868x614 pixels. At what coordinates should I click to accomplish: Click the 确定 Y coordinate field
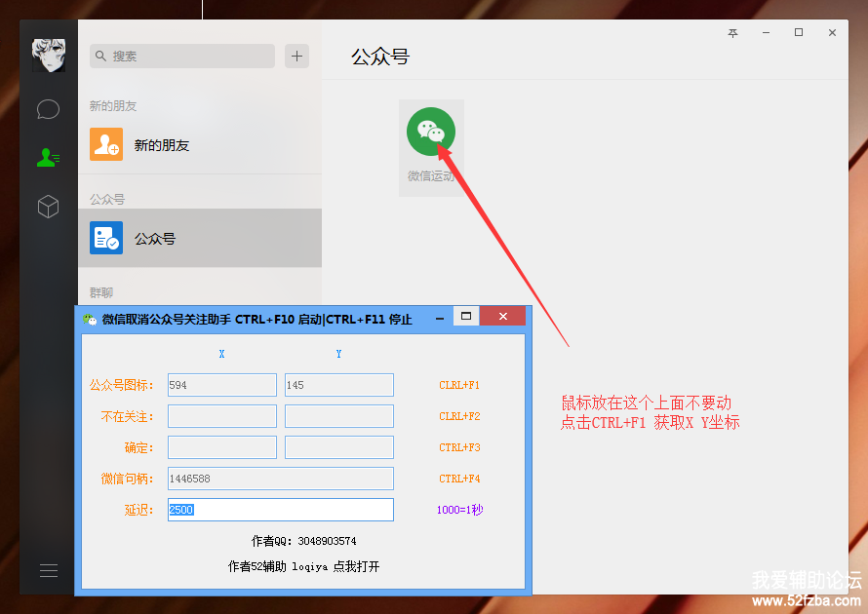tap(339, 447)
